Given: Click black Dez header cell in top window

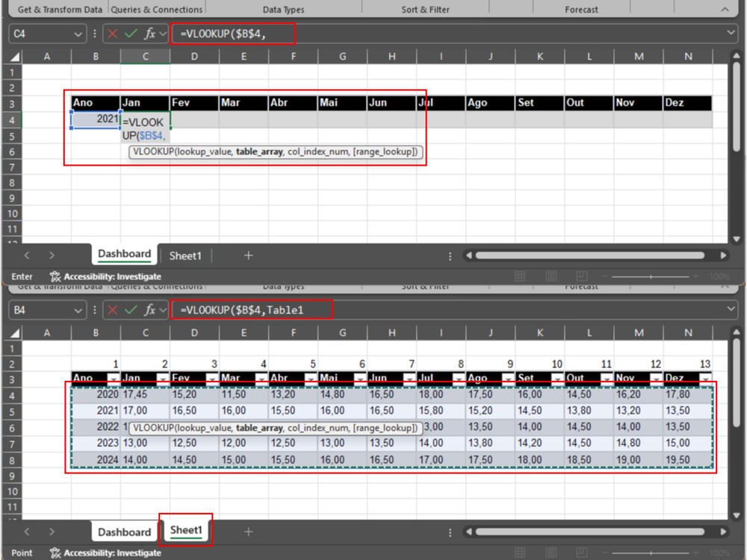Looking at the screenshot, I should tap(688, 103).
